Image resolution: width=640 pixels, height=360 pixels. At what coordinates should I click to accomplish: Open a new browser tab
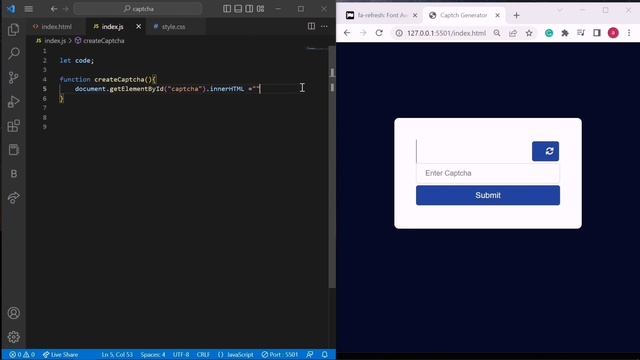[x=516, y=15]
